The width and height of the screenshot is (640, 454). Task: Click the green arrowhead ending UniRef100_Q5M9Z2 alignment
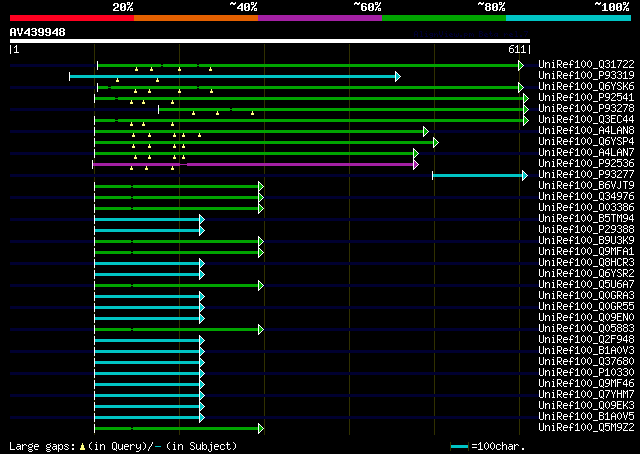point(261,429)
